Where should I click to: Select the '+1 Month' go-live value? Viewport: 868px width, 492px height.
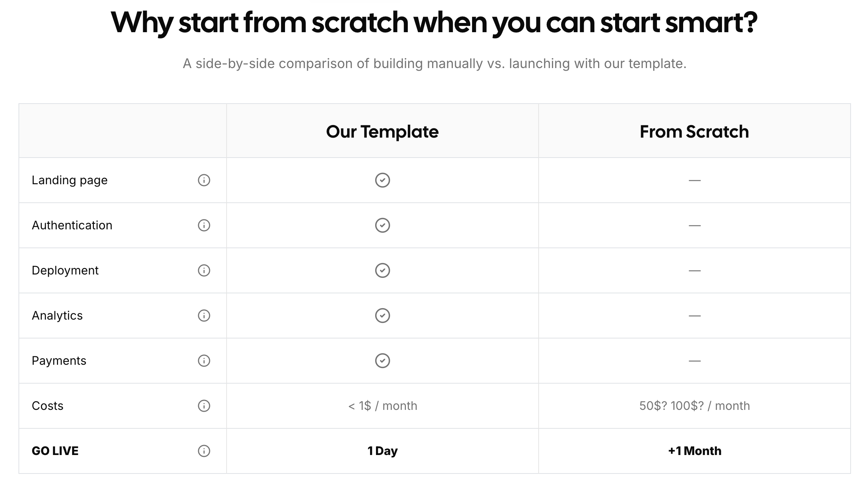click(695, 451)
